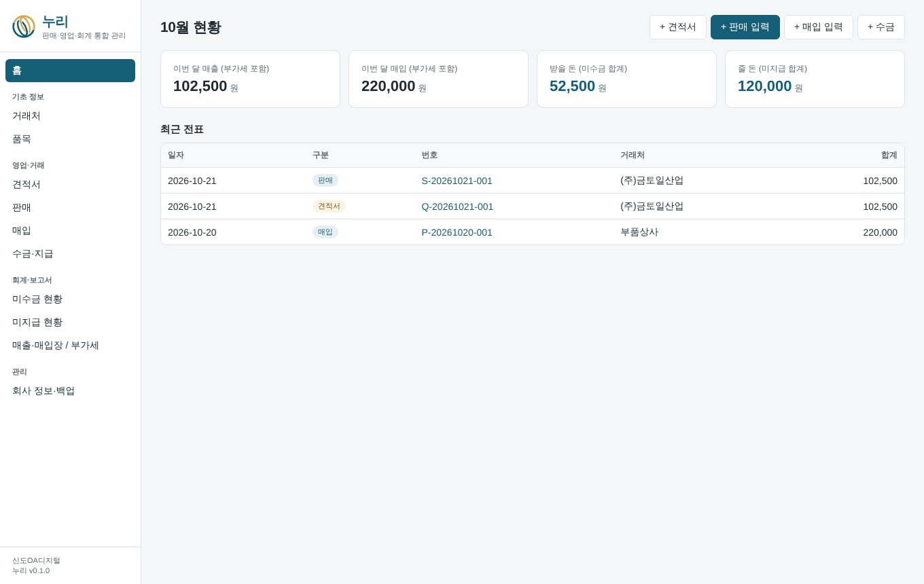Navigate to 판매 in the sidebar

[x=70, y=208]
